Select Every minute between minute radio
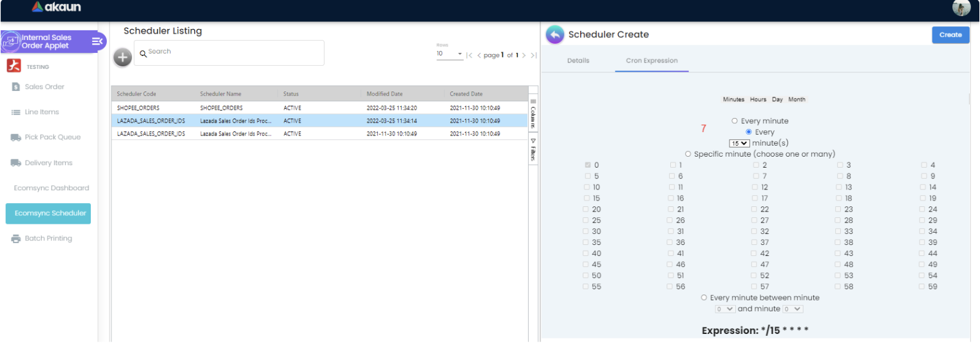This screenshot has width=980, height=352. pyautogui.click(x=704, y=298)
